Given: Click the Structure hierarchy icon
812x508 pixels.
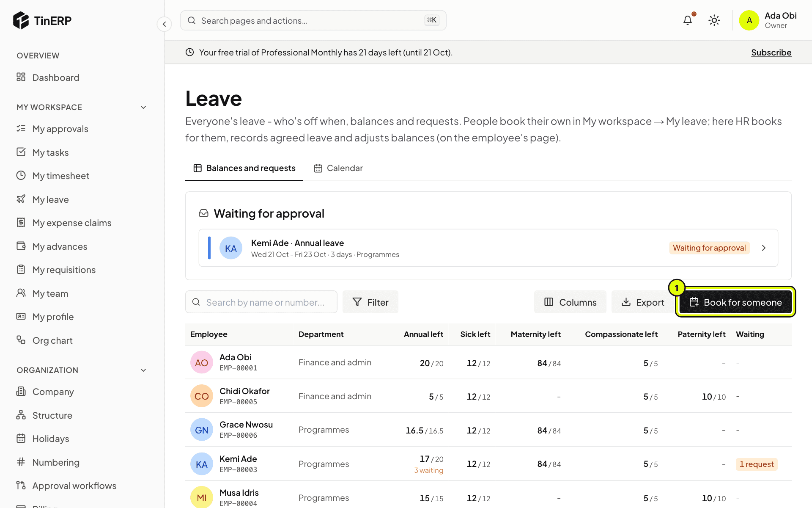Looking at the screenshot, I should click(x=21, y=415).
